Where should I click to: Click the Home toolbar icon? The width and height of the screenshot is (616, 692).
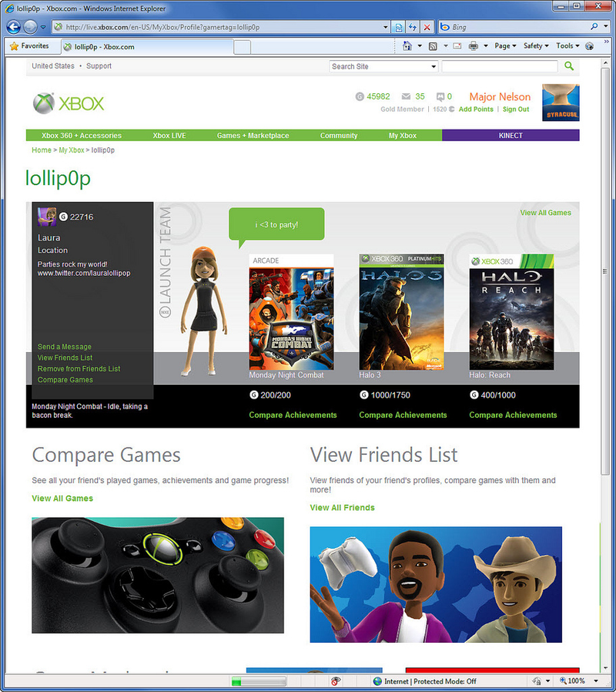(x=407, y=46)
